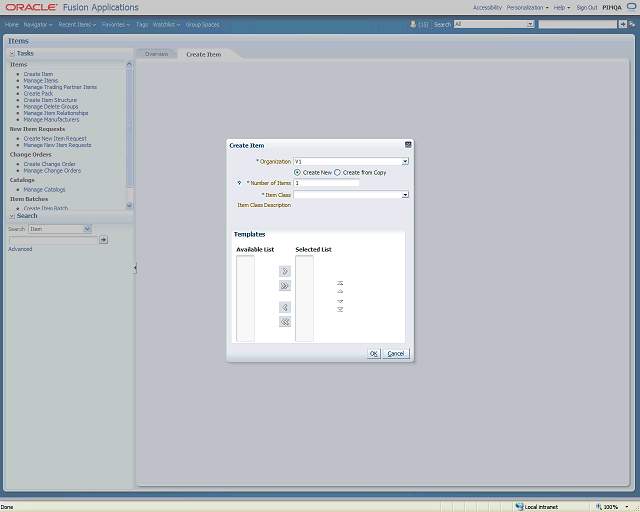Screen dimensions: 640x512
Task: Focus the sidebar item search text field
Action: (53, 240)
